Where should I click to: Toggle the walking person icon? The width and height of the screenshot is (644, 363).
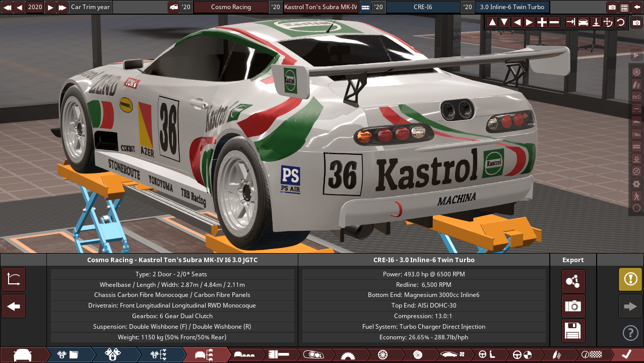coord(636,196)
